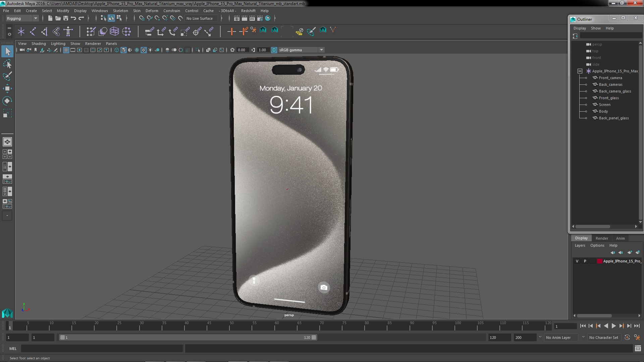The height and width of the screenshot is (362, 644).
Task: Click the red layer color swatch
Action: coord(599,261)
